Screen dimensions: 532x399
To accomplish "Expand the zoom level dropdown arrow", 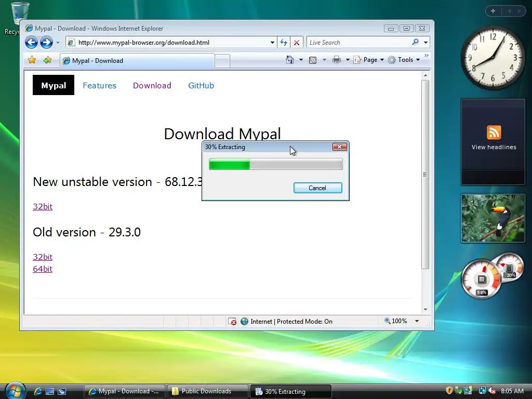I will [x=417, y=321].
